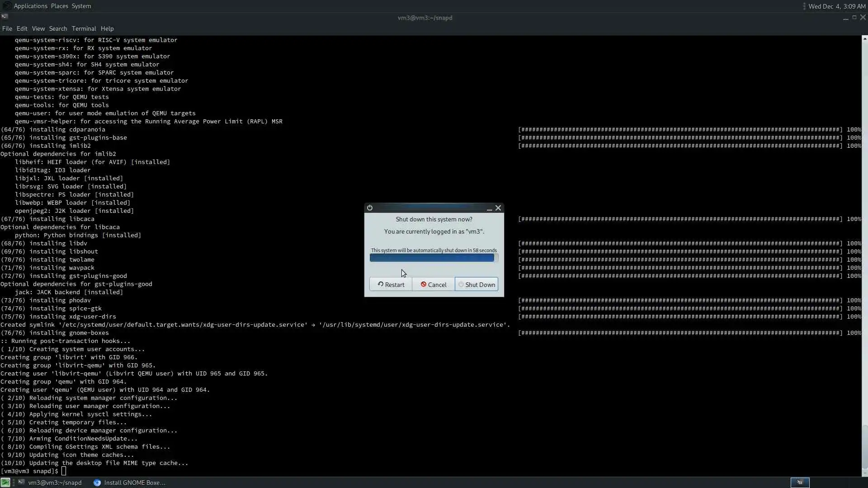Click the show desktop icon in taskbar
The image size is (868, 488).
(5, 483)
